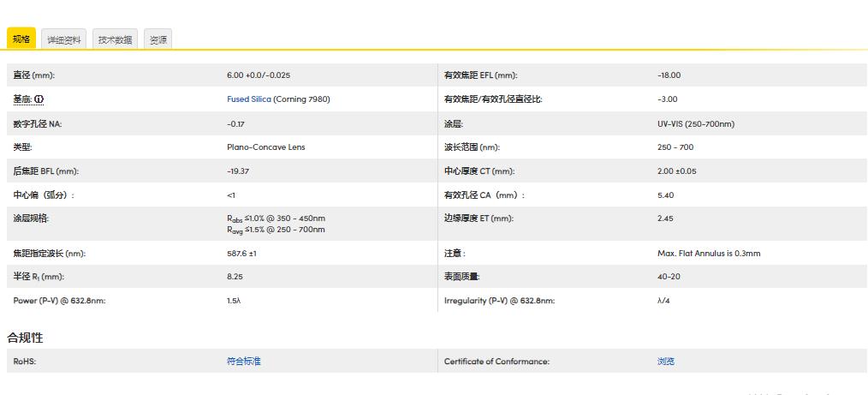
Task: Click the Power (P-V) @ 632.8nm label
Action: click(59, 300)
